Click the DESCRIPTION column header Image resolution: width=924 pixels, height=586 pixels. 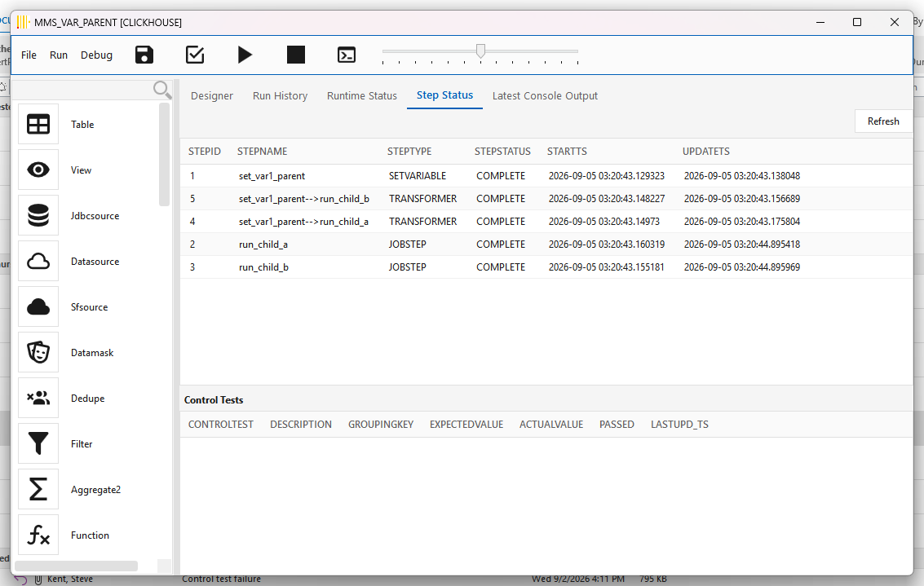click(x=301, y=424)
